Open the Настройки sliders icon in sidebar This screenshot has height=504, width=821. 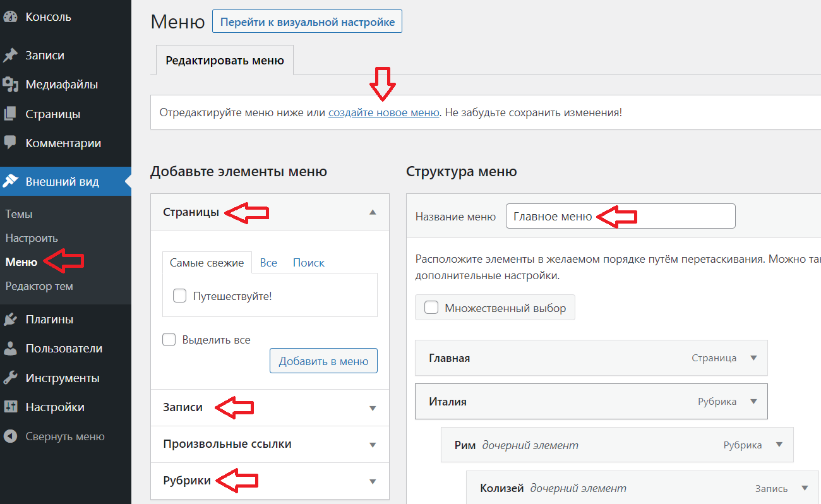pyautogui.click(x=9, y=407)
